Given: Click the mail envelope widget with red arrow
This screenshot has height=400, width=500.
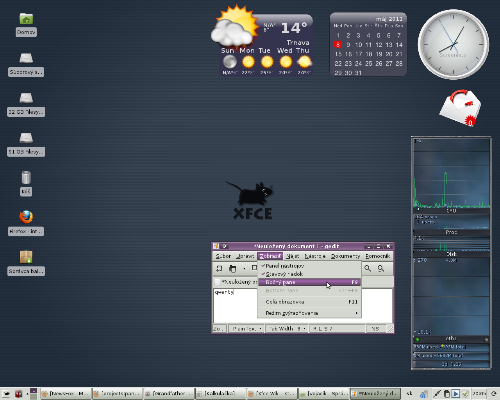Looking at the screenshot, I should (x=461, y=108).
